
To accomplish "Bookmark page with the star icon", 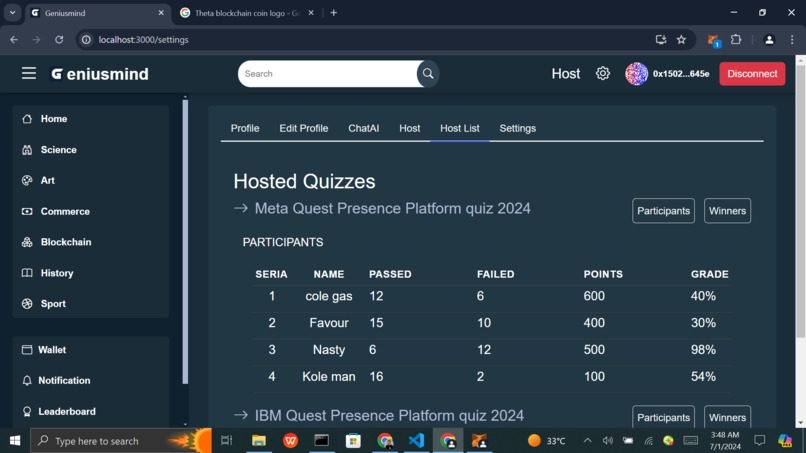I will point(681,40).
